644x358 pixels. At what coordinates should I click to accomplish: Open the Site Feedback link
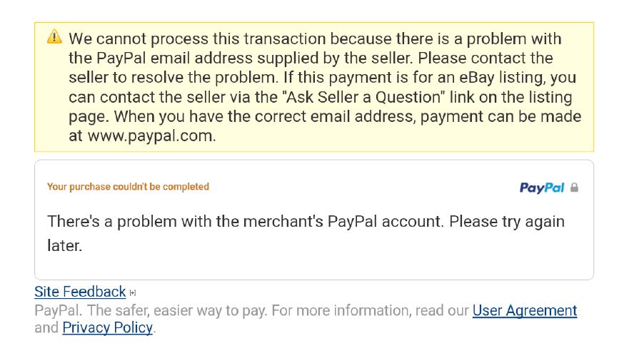click(80, 292)
